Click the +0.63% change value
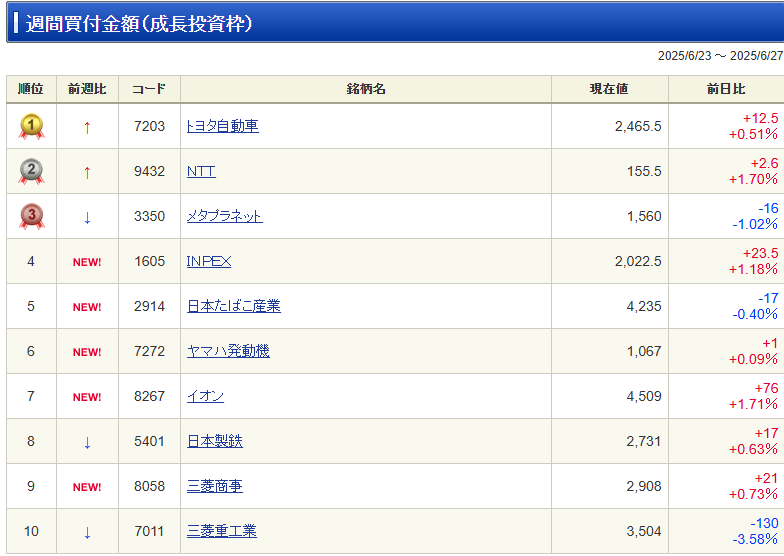The height and width of the screenshot is (556, 784). (753, 449)
